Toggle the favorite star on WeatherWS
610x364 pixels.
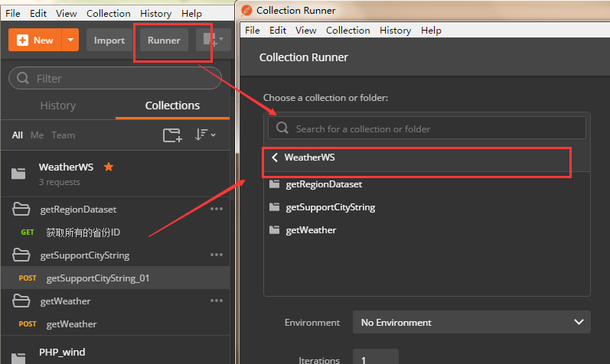tap(109, 167)
